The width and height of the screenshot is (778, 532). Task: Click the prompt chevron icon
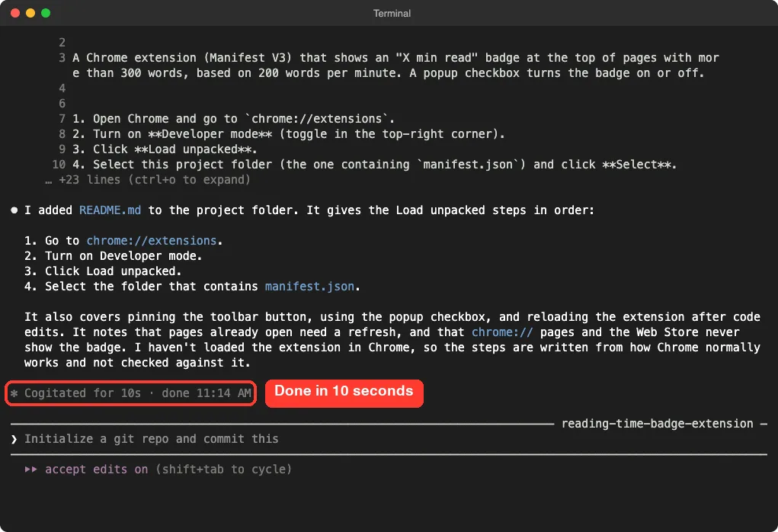[14, 439]
